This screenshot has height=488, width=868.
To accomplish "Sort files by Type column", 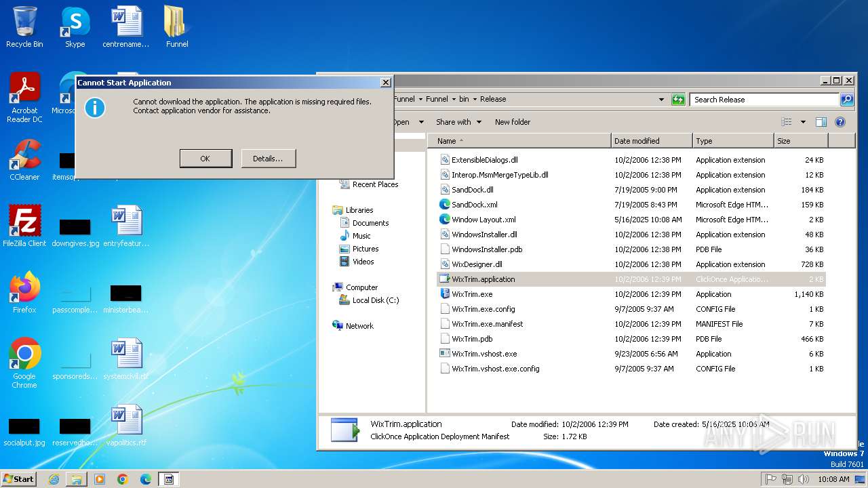I will point(733,141).
